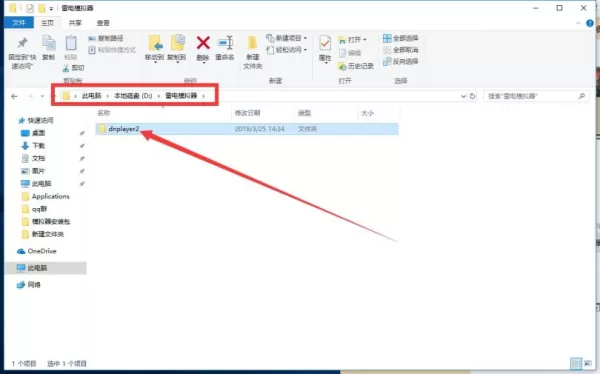Screen dimensions: 600x374
Task: Switch to 主页 (Home) ribbon tab
Action: [x=47, y=23]
